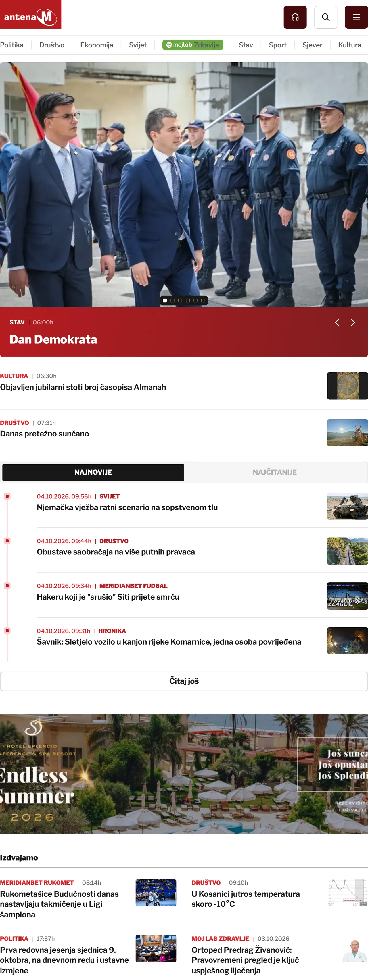Image resolution: width=368 pixels, height=980 pixels.
Task: Open the Sport section
Action: pyautogui.click(x=277, y=45)
